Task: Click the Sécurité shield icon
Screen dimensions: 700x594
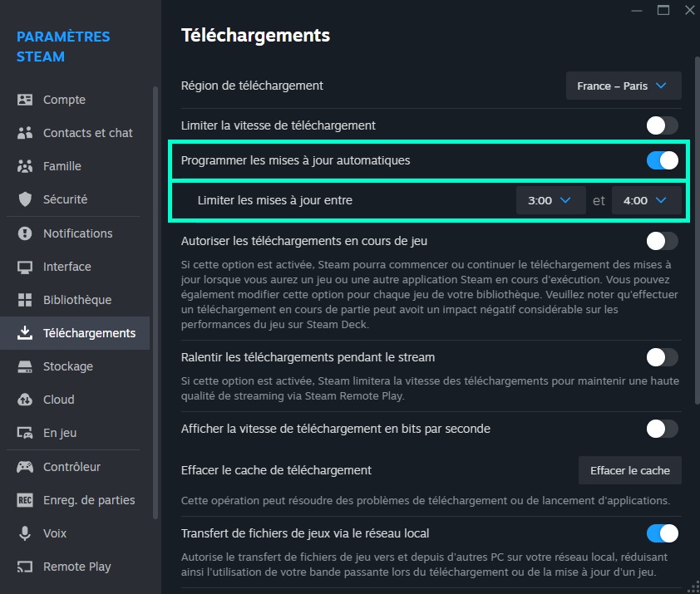Action: pyautogui.click(x=25, y=199)
